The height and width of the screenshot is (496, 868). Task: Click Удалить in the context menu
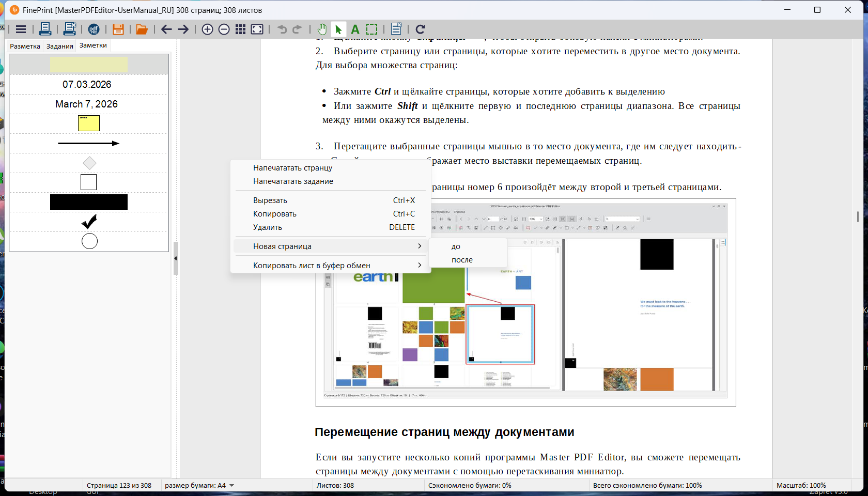[x=268, y=227]
